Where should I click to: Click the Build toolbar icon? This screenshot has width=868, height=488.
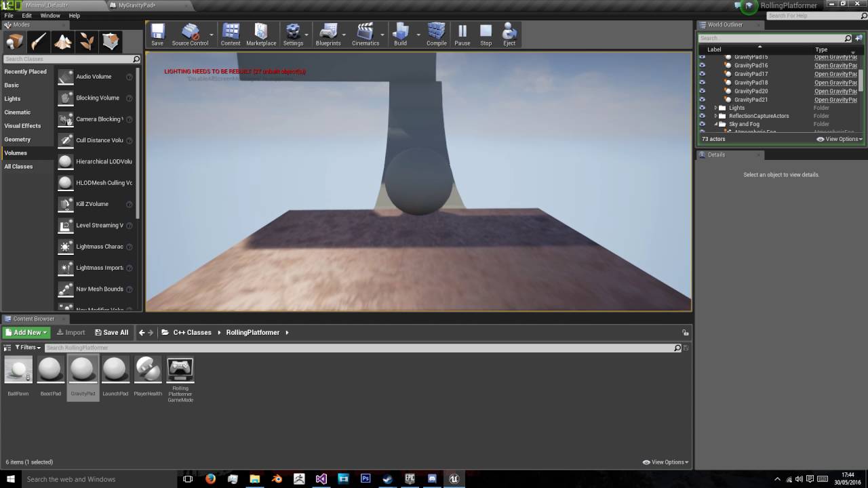point(401,35)
